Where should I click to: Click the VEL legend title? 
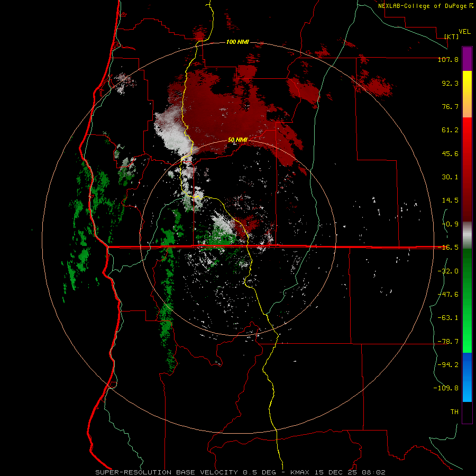click(x=464, y=32)
